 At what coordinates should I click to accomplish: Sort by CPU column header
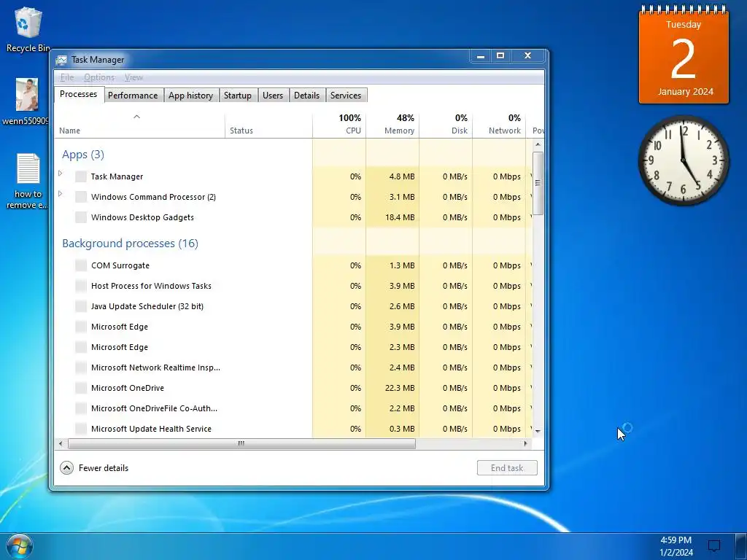339,125
